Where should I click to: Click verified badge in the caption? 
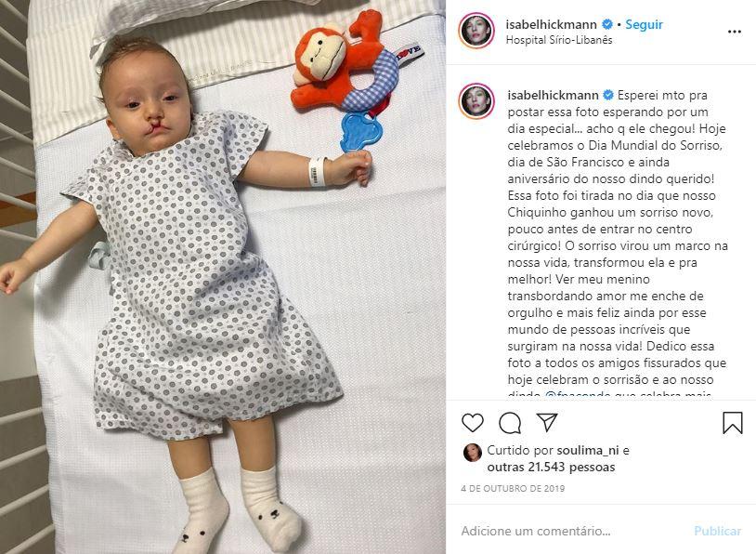608,95
